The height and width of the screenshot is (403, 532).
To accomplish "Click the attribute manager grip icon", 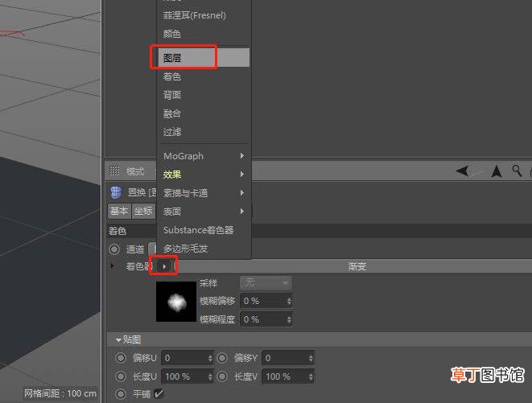I will (x=114, y=171).
